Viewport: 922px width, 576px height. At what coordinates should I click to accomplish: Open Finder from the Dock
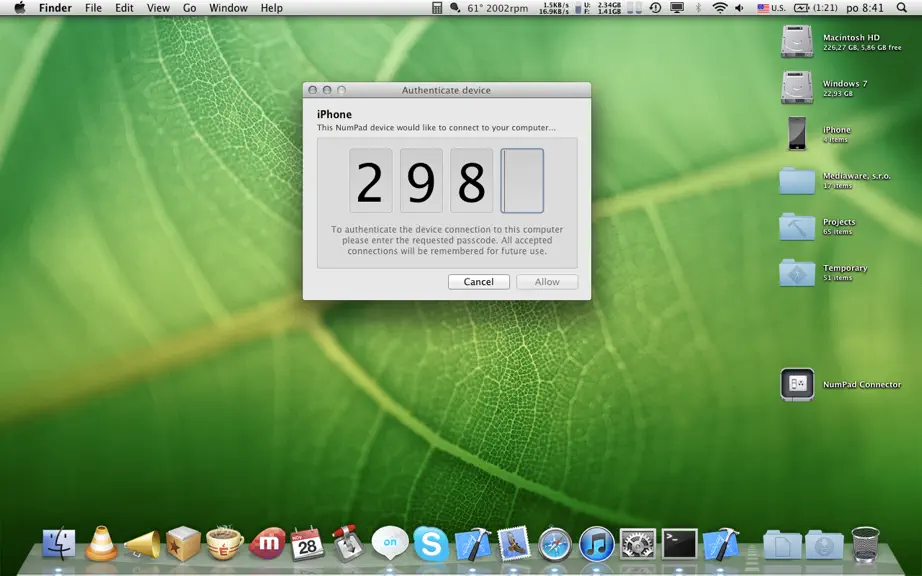click(x=59, y=544)
